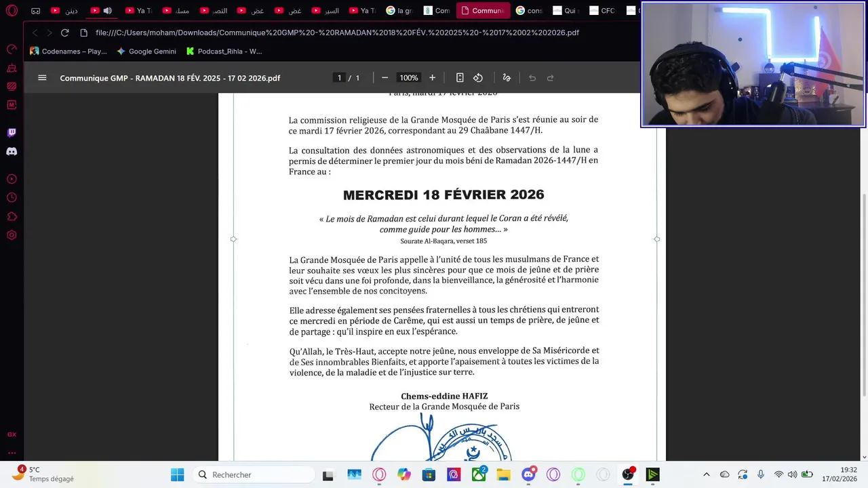Activate the PDF draw annotation tool

tap(507, 78)
